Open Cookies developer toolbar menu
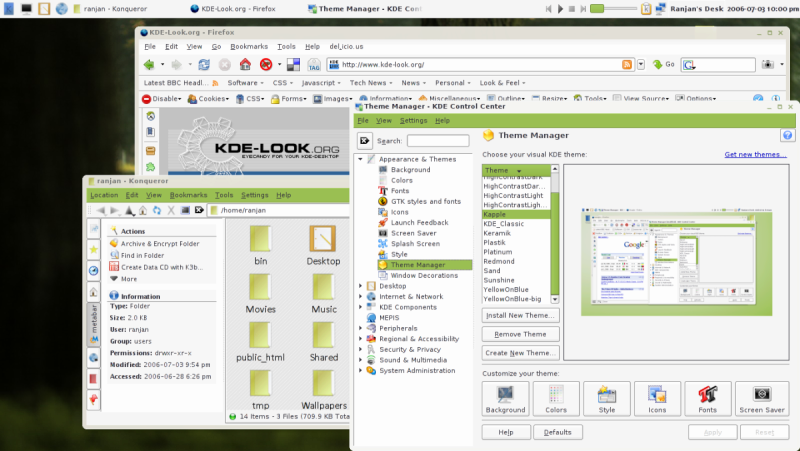This screenshot has height=451, width=800. (208, 99)
